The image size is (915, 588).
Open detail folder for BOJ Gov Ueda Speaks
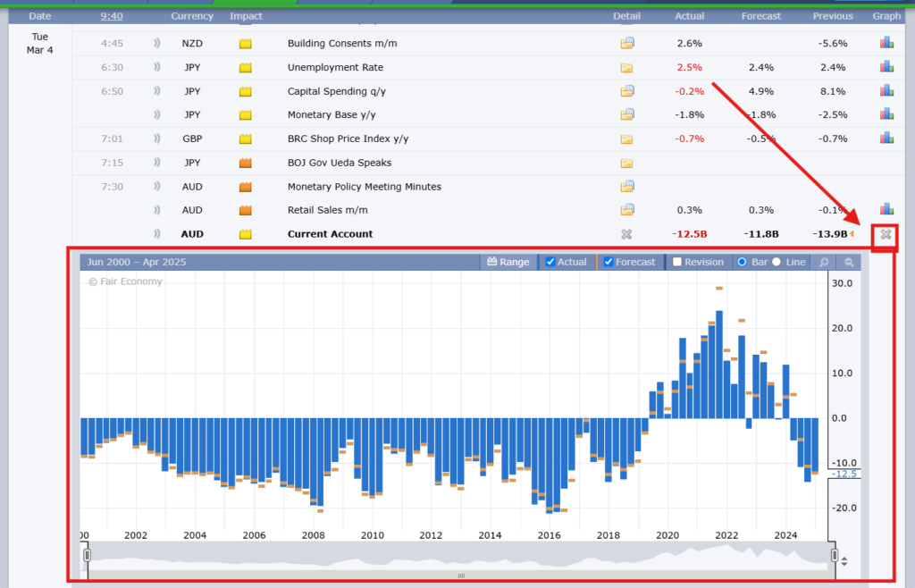pyautogui.click(x=626, y=163)
